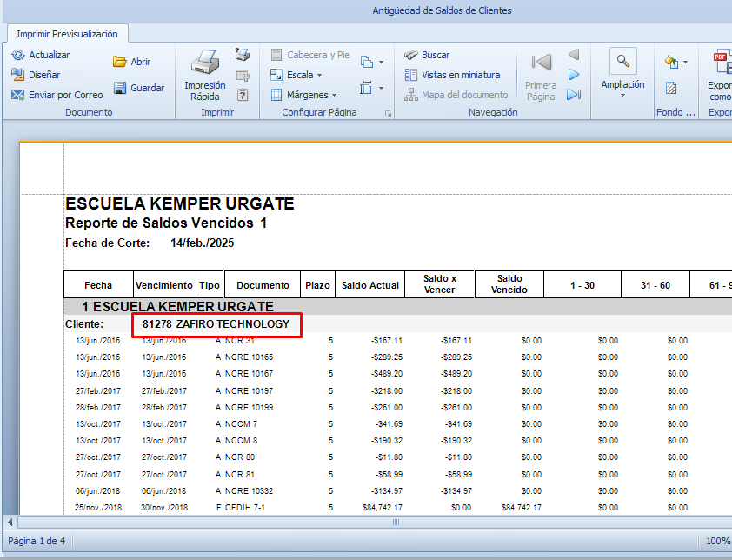Click document 'NCRE 10167'
The height and width of the screenshot is (560, 732).
click(x=249, y=374)
